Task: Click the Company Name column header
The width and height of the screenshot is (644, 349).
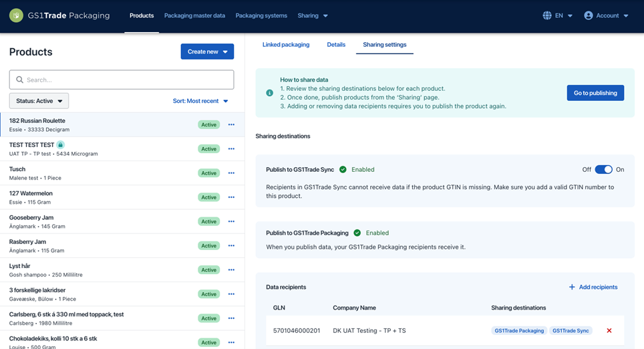Action: [x=354, y=308]
